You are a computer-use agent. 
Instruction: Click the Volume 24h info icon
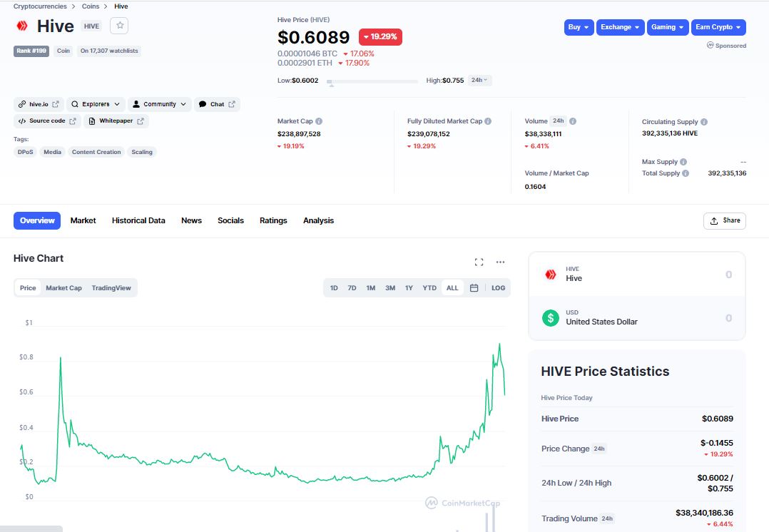[573, 121]
